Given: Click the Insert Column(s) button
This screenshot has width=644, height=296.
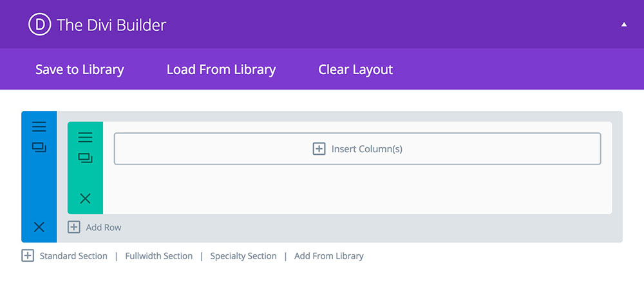Looking at the screenshot, I should pos(357,149).
